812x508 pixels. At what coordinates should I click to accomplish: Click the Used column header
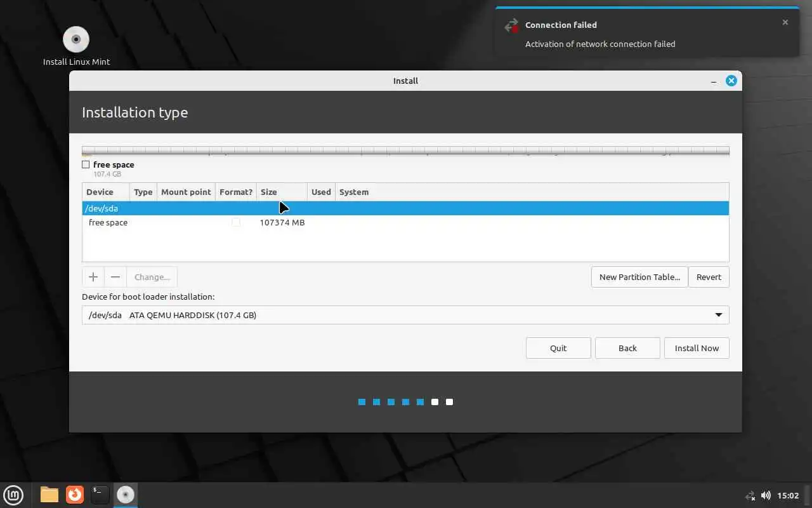pyautogui.click(x=321, y=192)
